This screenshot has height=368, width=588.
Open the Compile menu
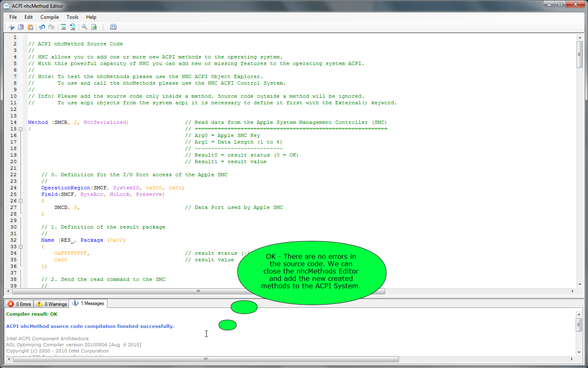click(49, 17)
